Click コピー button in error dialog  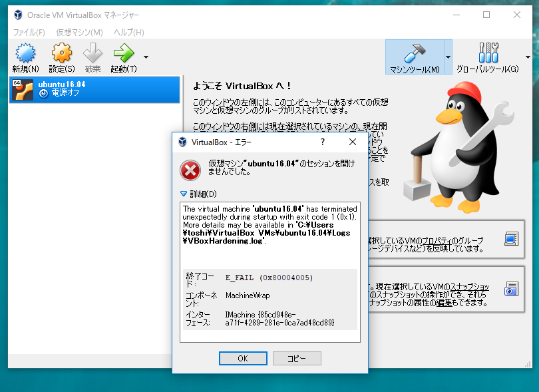[297, 358]
